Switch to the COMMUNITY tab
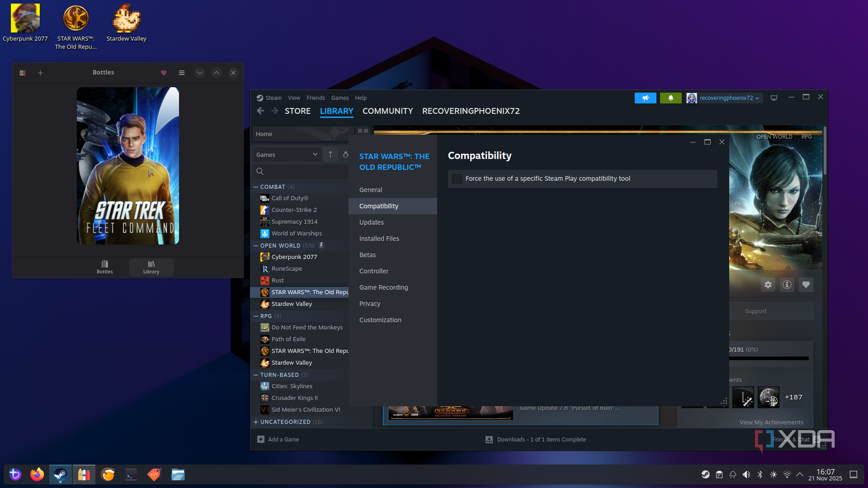The width and height of the screenshot is (868, 488). (388, 111)
